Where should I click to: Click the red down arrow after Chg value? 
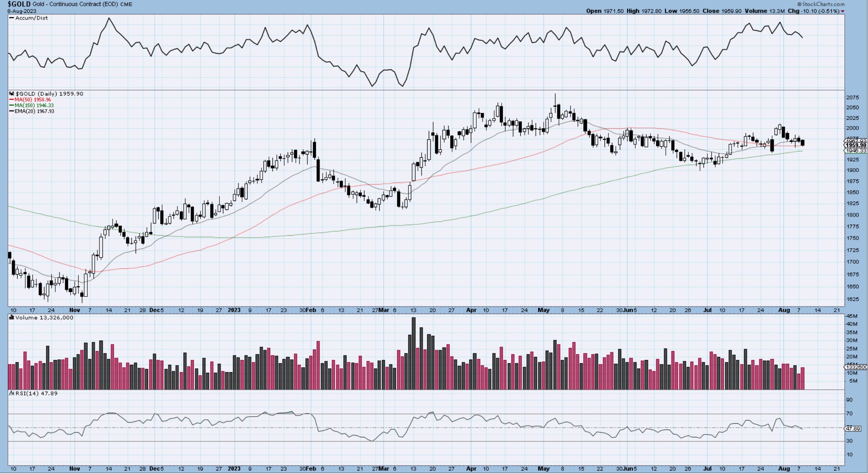point(843,11)
